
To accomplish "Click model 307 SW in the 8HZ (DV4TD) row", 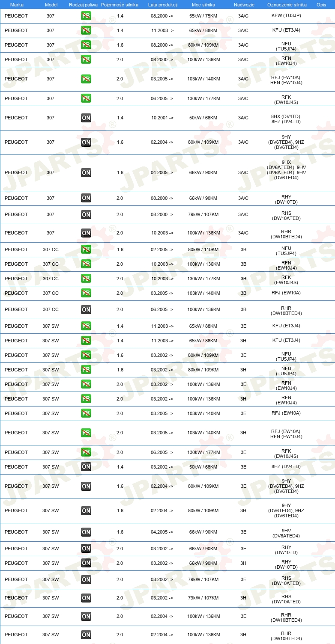I will tap(51, 467).
